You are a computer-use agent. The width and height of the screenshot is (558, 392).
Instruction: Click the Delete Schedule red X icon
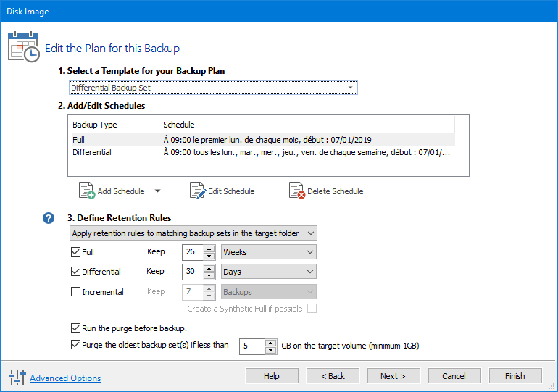(297, 191)
